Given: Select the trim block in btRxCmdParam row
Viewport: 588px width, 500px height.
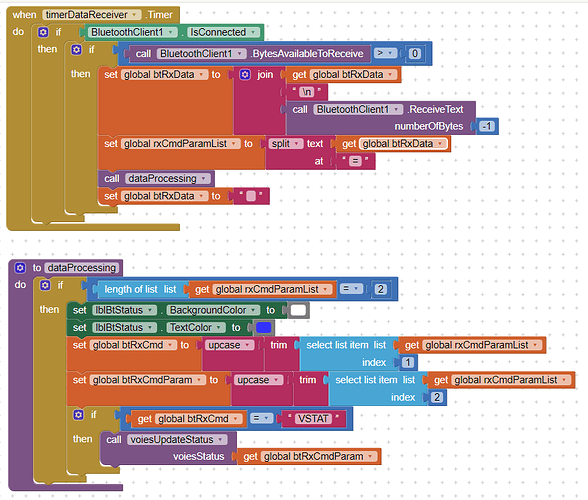Looking at the screenshot, I should pos(308,380).
